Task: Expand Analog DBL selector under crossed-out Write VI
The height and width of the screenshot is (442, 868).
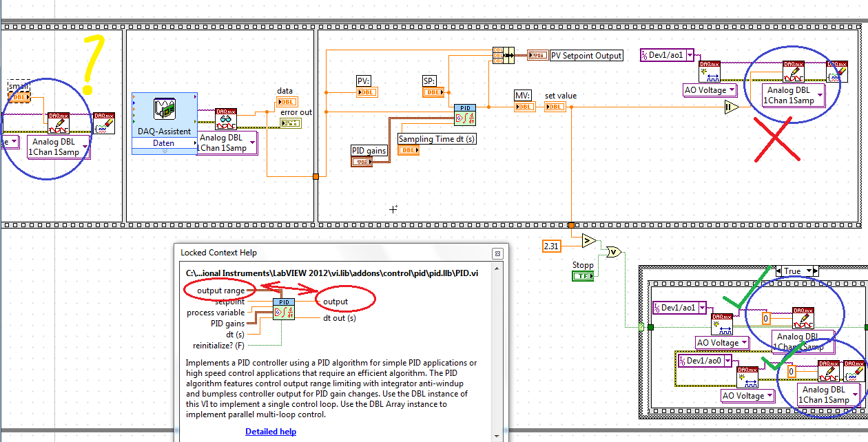Action: 820,96
